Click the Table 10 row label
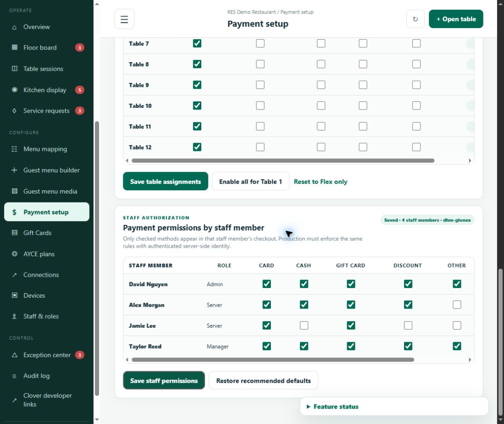 [140, 106]
